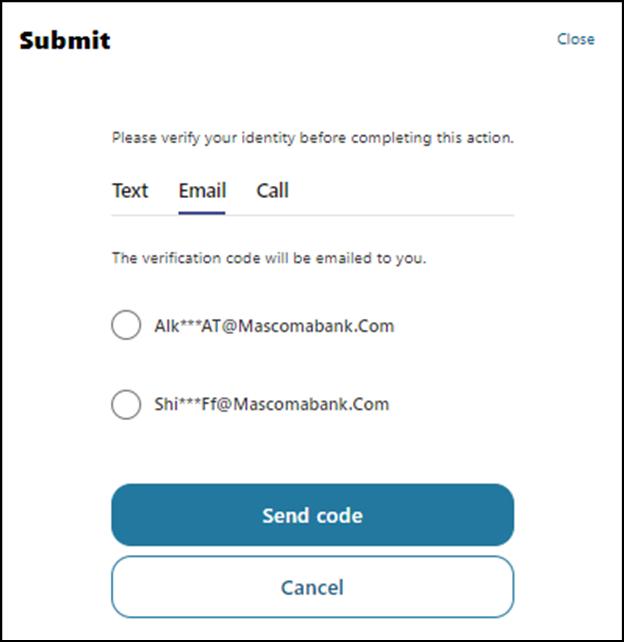Click the Cancel button
Viewport: 624px width, 642px height.
point(312,587)
